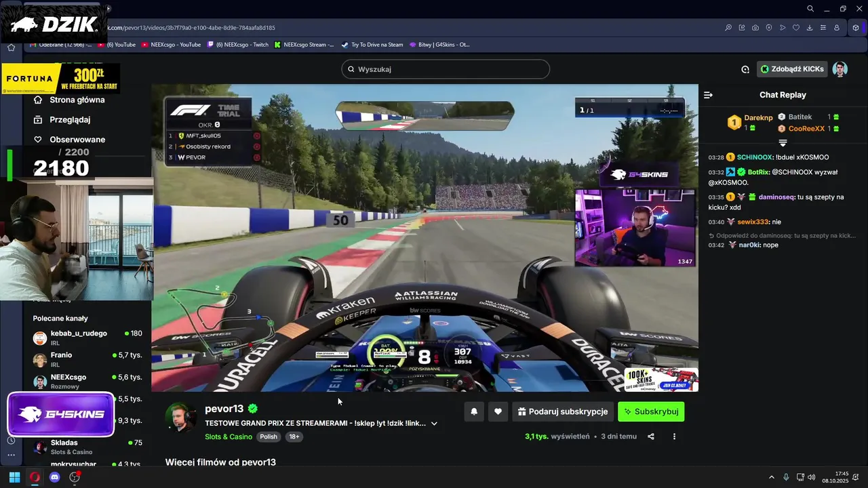Open pevor13 channel avatar
The image size is (868, 488).
pyautogui.click(x=182, y=417)
